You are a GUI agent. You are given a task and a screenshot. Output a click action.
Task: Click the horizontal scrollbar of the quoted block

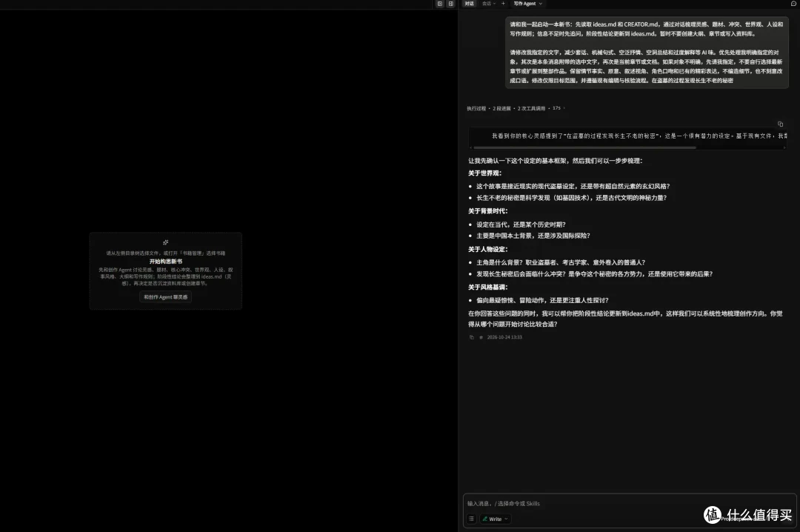tap(584, 147)
